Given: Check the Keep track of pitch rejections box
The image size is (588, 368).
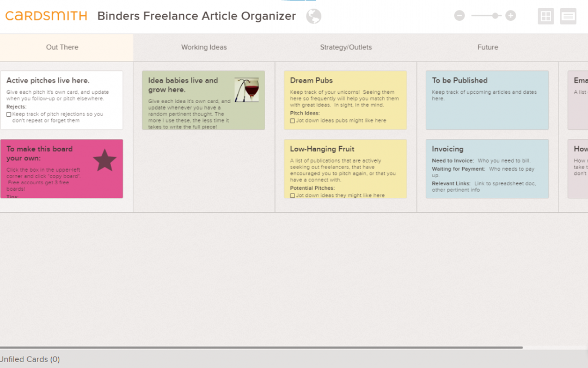Looking at the screenshot, I should (9, 114).
